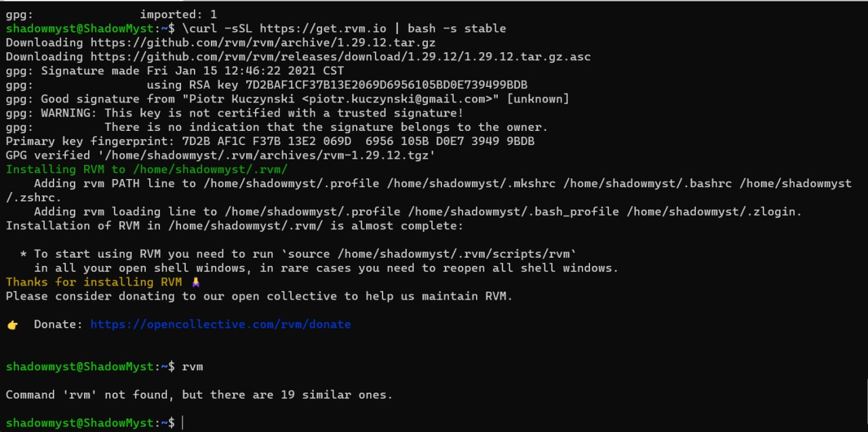Click the typed 'rvm' command text
Screen dimensions: 868x432
tap(193, 367)
